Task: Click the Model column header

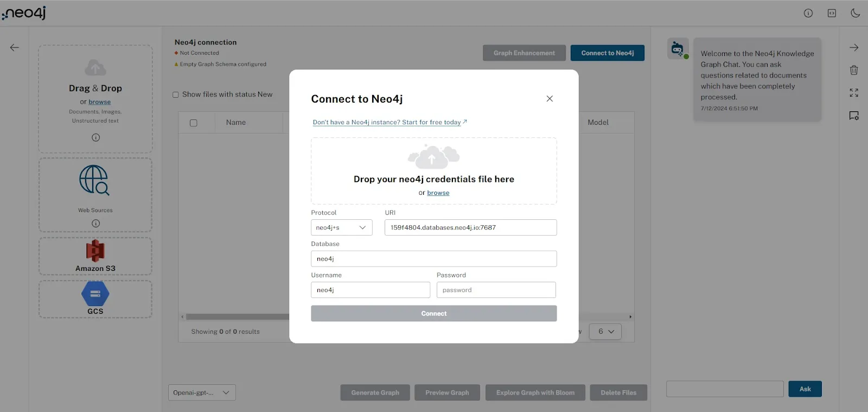Action: click(598, 123)
